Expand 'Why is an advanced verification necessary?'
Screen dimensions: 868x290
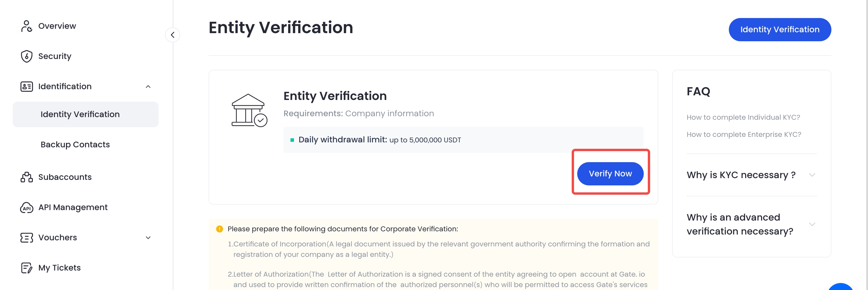point(812,224)
